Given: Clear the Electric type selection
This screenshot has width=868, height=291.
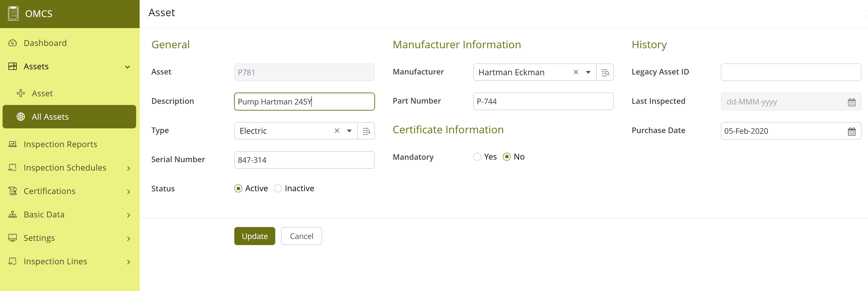Looking at the screenshot, I should click(x=337, y=131).
